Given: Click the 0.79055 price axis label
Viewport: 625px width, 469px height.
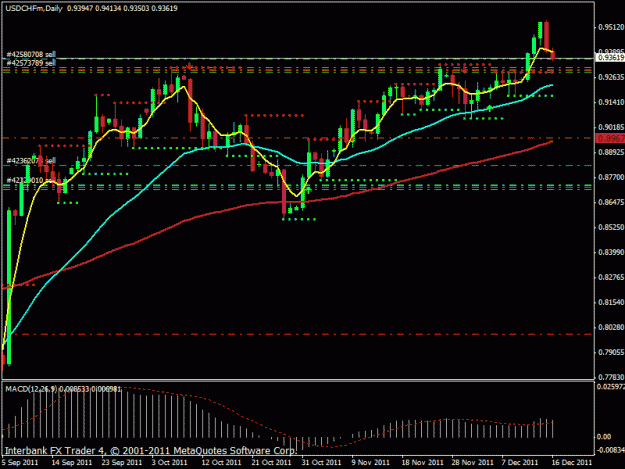Looking at the screenshot, I should pyautogui.click(x=611, y=352).
